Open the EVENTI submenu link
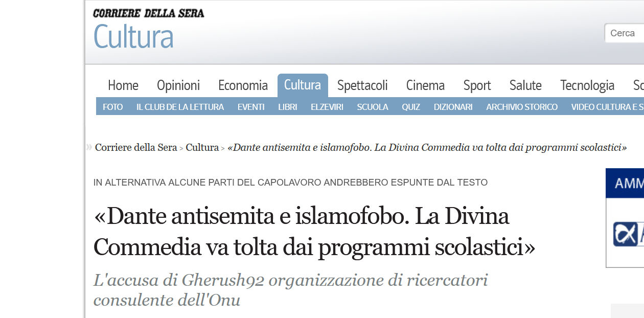The image size is (644, 318). pos(251,107)
